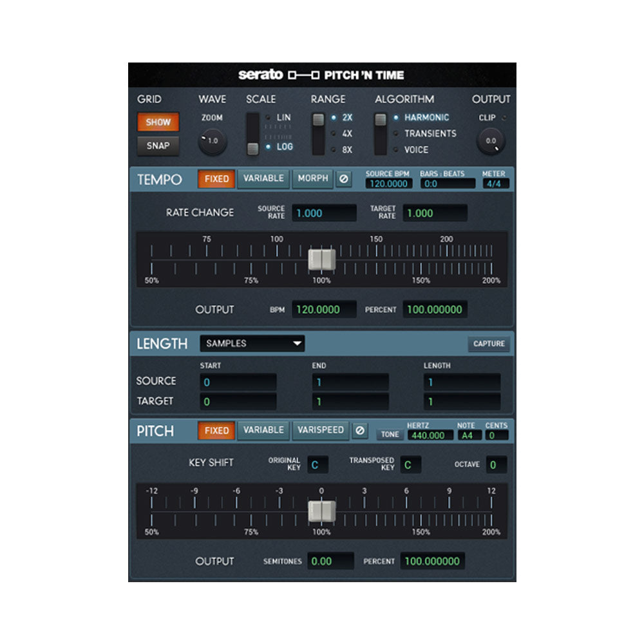
Task: Select MORPH tempo mode
Action: [x=312, y=178]
